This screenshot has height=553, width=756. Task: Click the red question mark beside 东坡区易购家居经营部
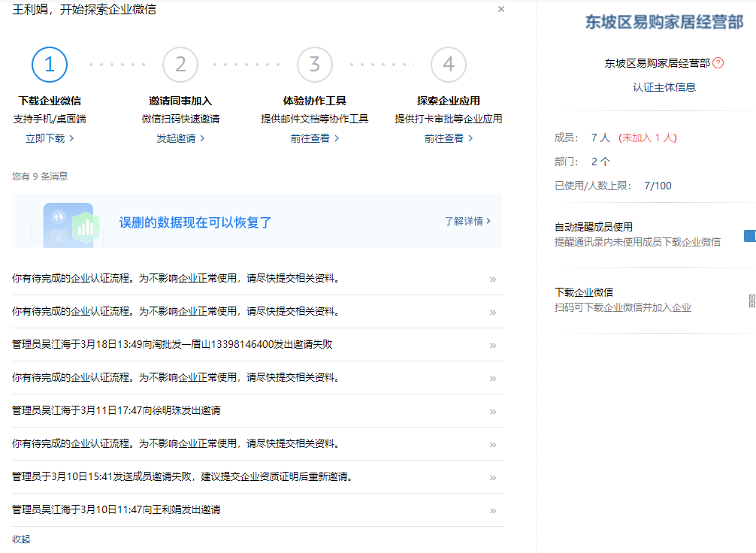pyautogui.click(x=718, y=62)
